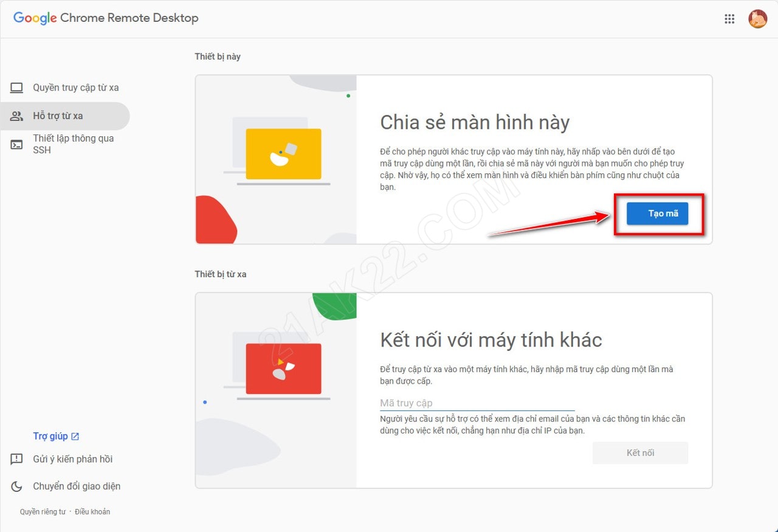Open the Quyền riêng tư link
The height and width of the screenshot is (532, 778).
coord(43,512)
